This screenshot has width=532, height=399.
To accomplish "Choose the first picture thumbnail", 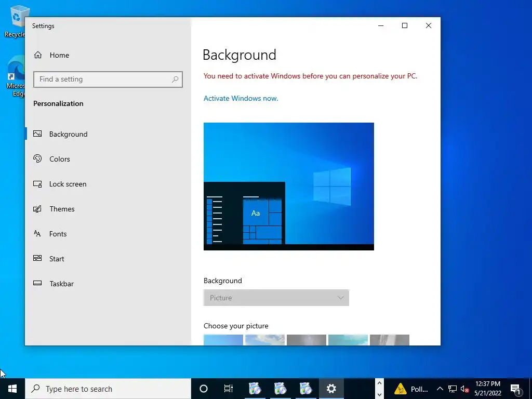I will tap(223, 340).
